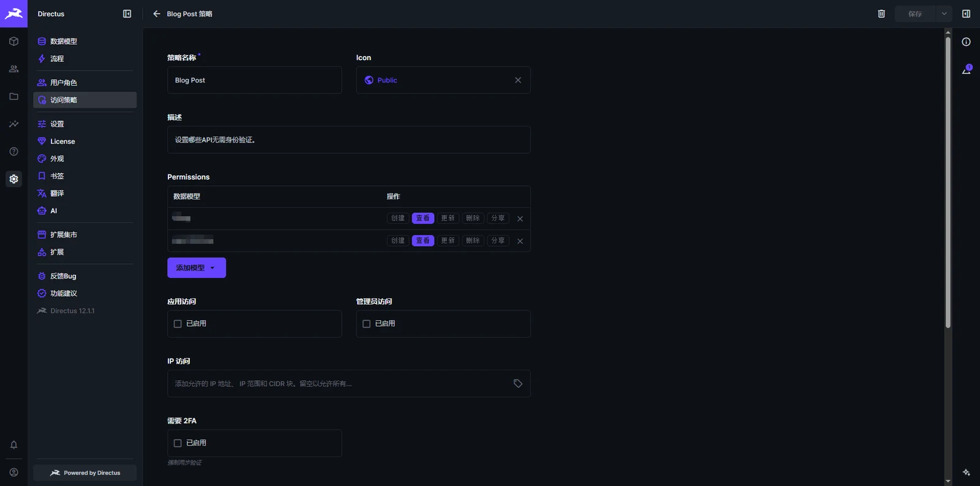Open 扩展集市 marketplace
Screen dimensions: 980x486
click(85, 235)
